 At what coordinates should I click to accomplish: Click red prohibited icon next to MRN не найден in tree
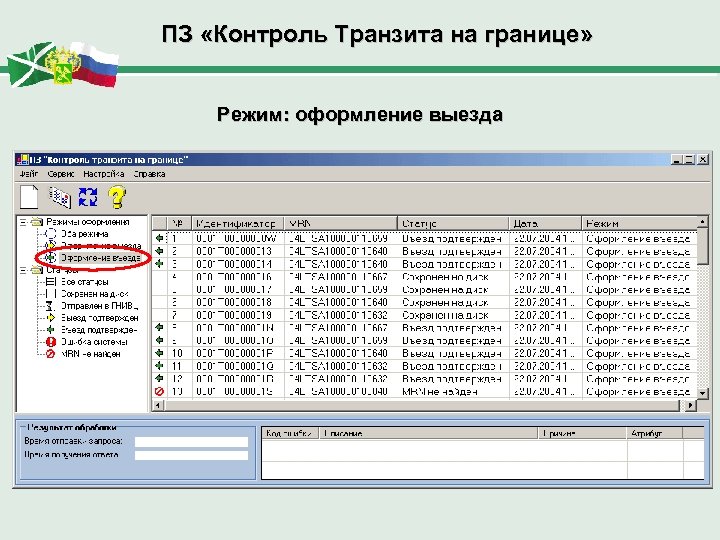coord(51,354)
